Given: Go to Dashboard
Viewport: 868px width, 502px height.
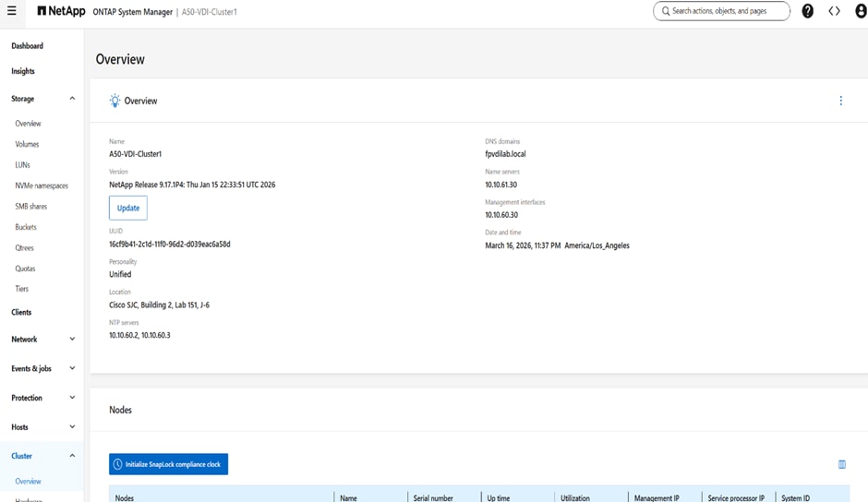Looking at the screenshot, I should 27,46.
